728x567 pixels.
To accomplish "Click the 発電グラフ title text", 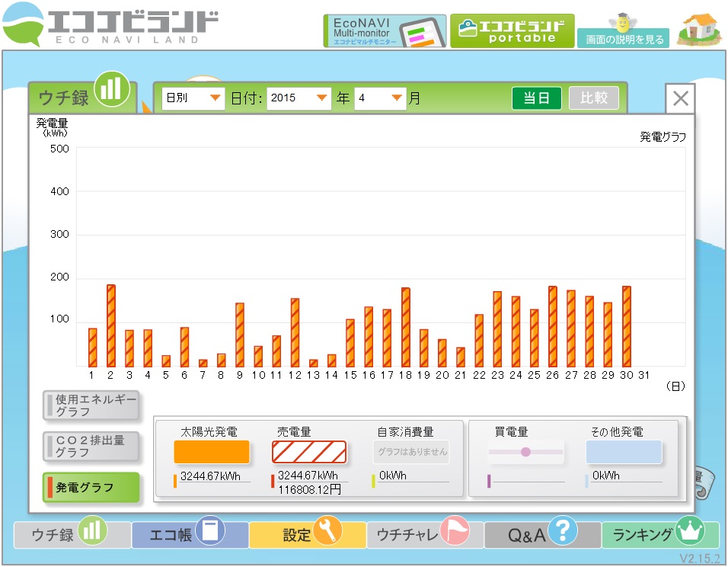I will [663, 136].
